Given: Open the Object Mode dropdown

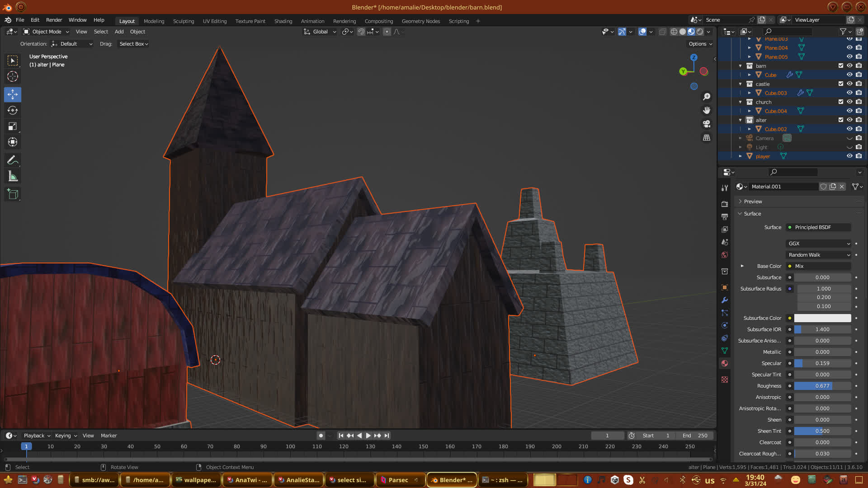Looking at the screenshot, I should coord(46,32).
